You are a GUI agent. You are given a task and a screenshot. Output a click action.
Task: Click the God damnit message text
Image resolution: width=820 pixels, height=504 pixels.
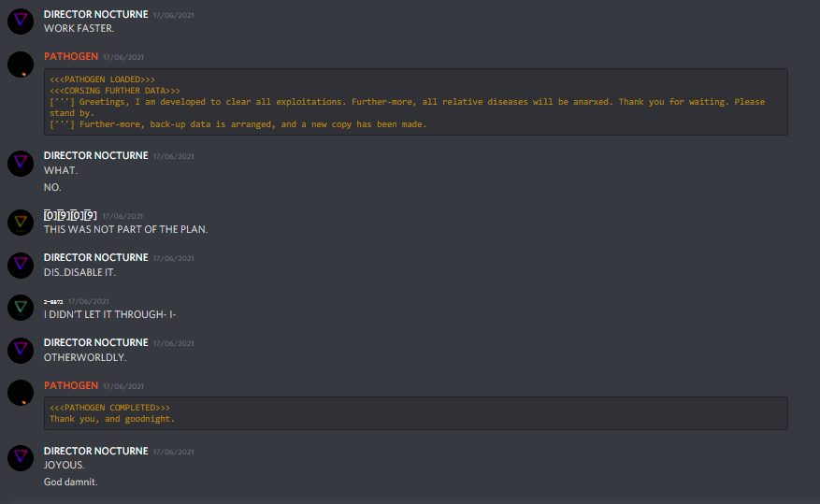click(71, 482)
